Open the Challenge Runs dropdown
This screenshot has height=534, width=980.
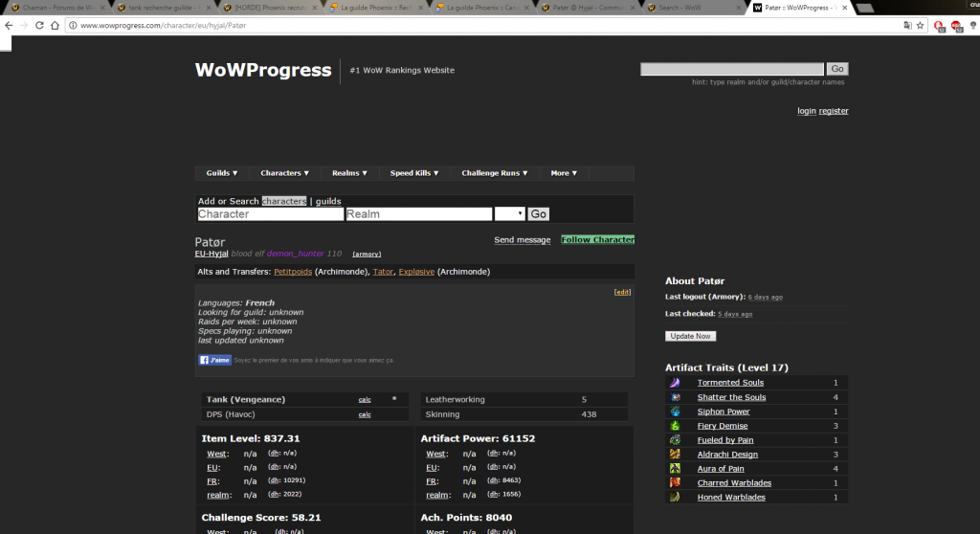[495, 173]
